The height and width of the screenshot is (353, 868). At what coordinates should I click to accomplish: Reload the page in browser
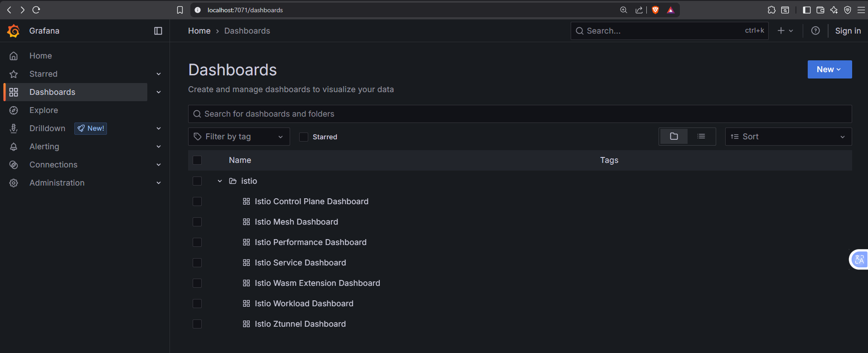[36, 10]
